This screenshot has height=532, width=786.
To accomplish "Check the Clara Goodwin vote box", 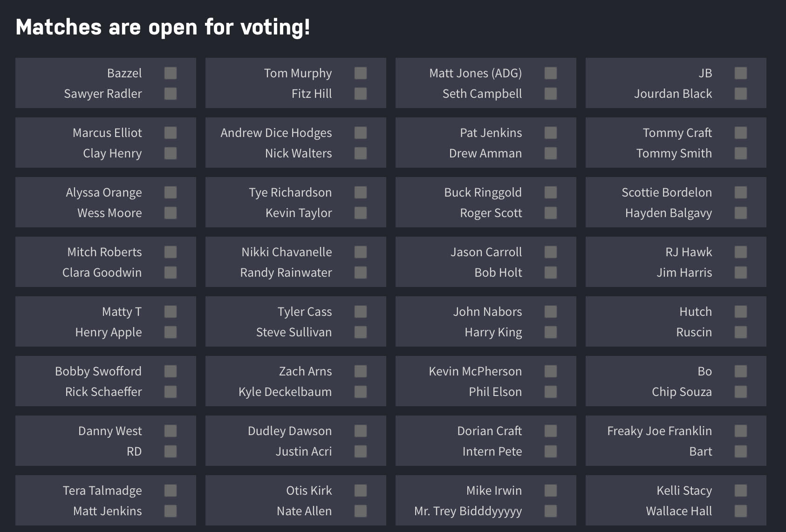I will coord(171,273).
